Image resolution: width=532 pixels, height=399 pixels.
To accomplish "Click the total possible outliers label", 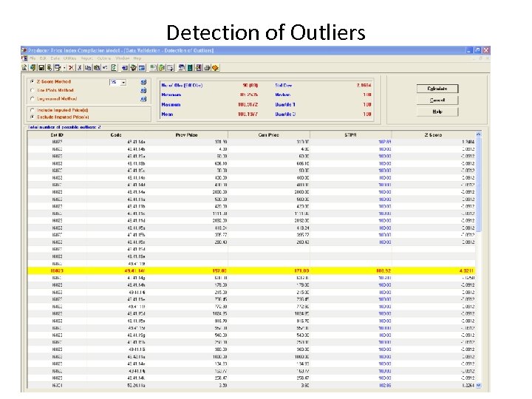I will [x=64, y=127].
